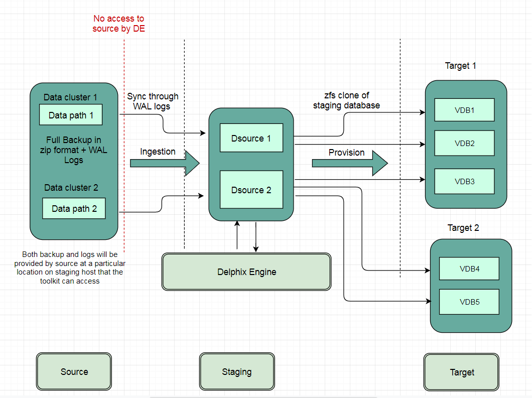Select the Dsource 2 box
The width and height of the screenshot is (532, 398).
tap(251, 190)
